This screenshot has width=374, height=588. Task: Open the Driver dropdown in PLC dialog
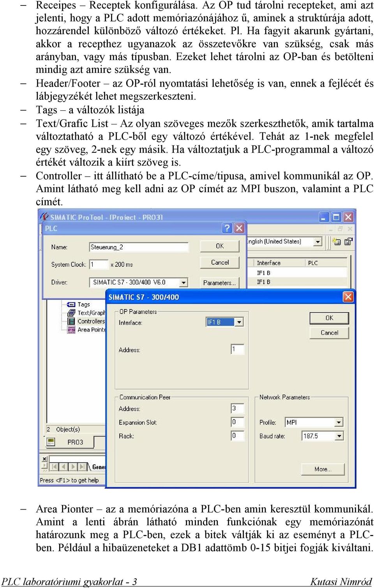184,282
